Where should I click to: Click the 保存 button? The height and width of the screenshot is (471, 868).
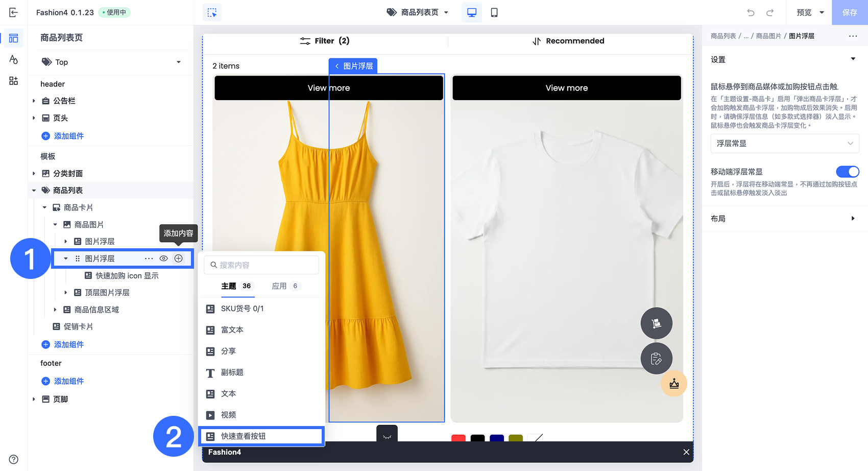point(850,12)
